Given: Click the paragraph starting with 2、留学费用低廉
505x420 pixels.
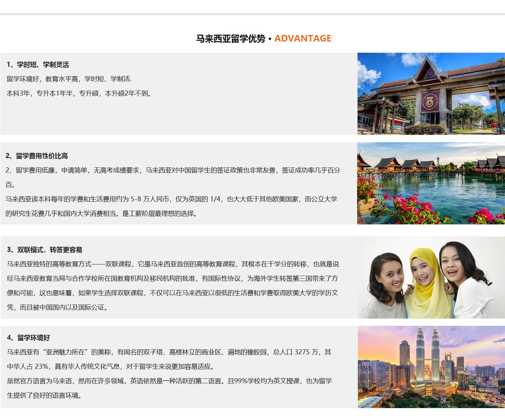Looking at the screenshot, I should point(173,170).
